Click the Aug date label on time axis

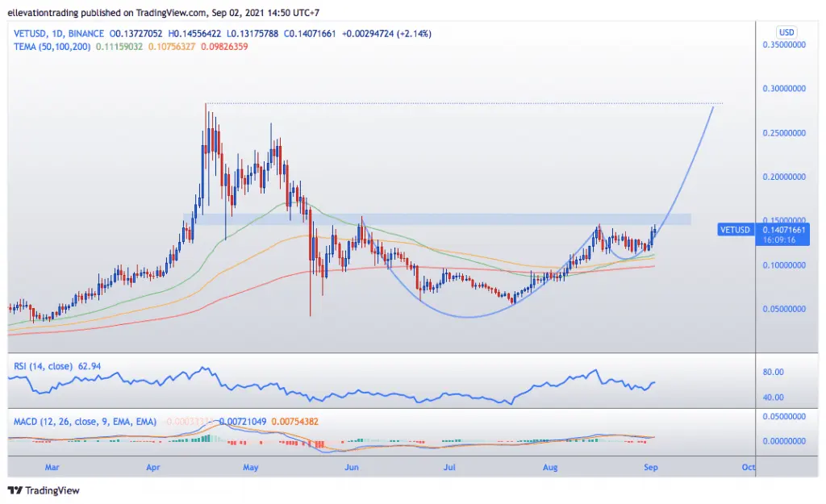550,467
